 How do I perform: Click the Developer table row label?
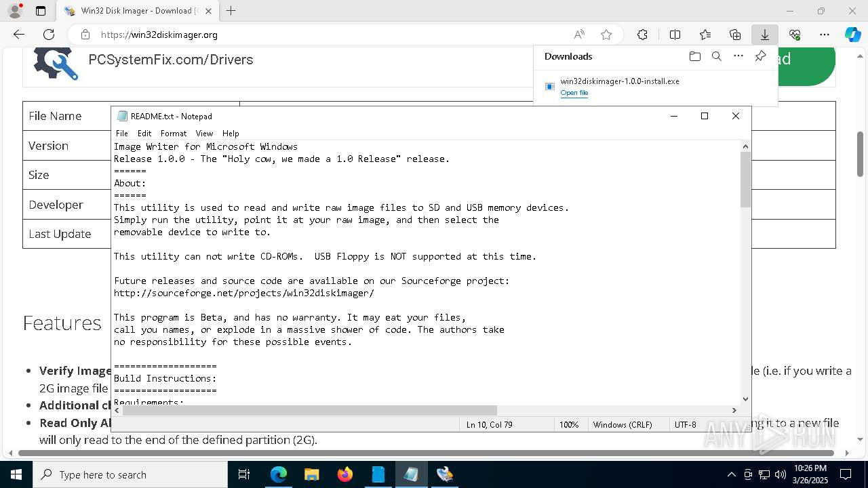coord(56,205)
